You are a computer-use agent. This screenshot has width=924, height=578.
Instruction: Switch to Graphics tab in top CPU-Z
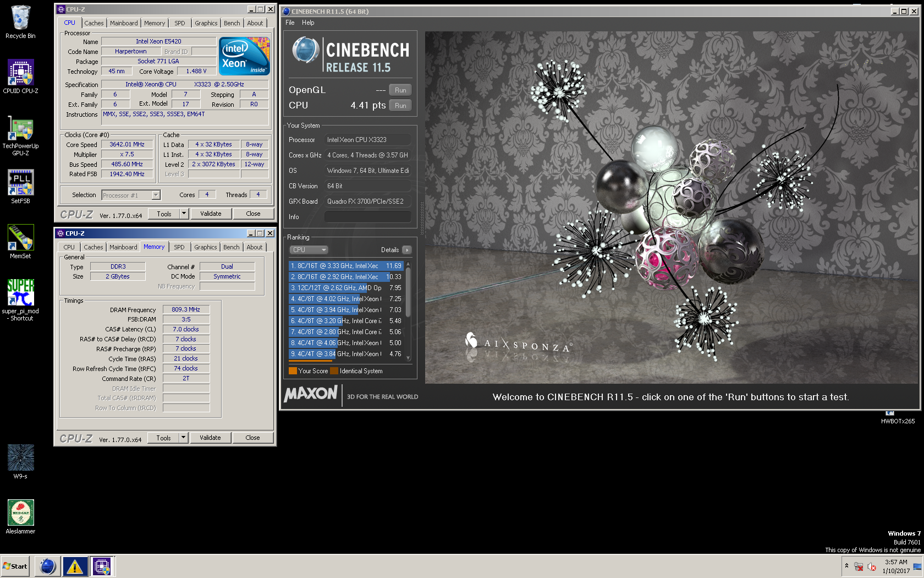(x=206, y=23)
